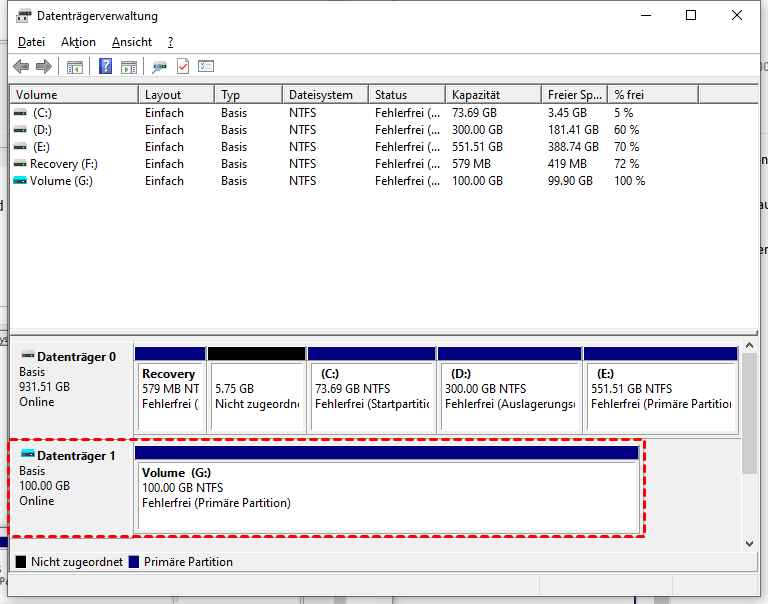Select the Volume (G:) drive icon
The height and width of the screenshot is (604, 768).
pos(20,181)
